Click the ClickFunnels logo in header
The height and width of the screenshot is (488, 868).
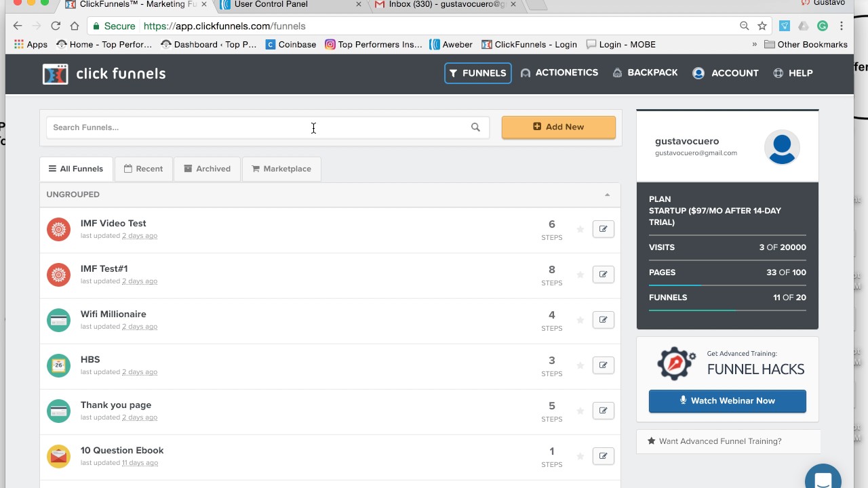[104, 74]
